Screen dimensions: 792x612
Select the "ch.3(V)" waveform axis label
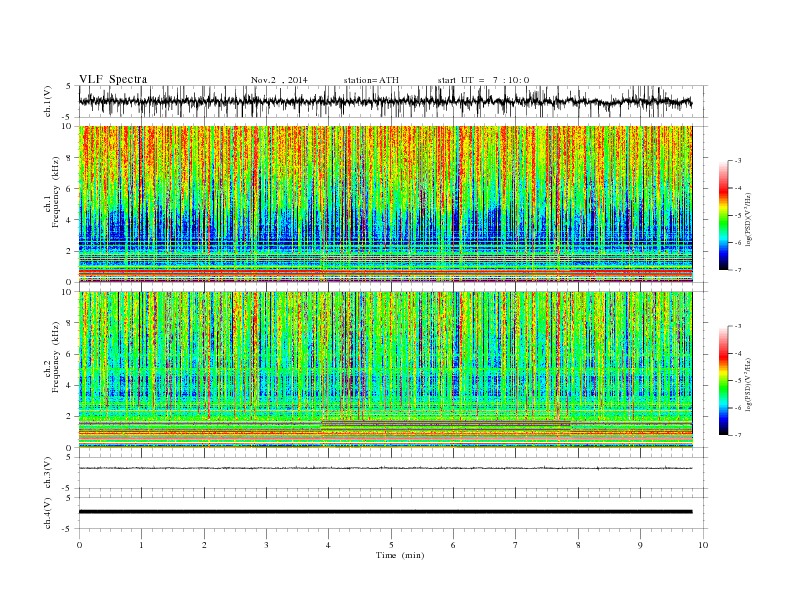coord(48,473)
